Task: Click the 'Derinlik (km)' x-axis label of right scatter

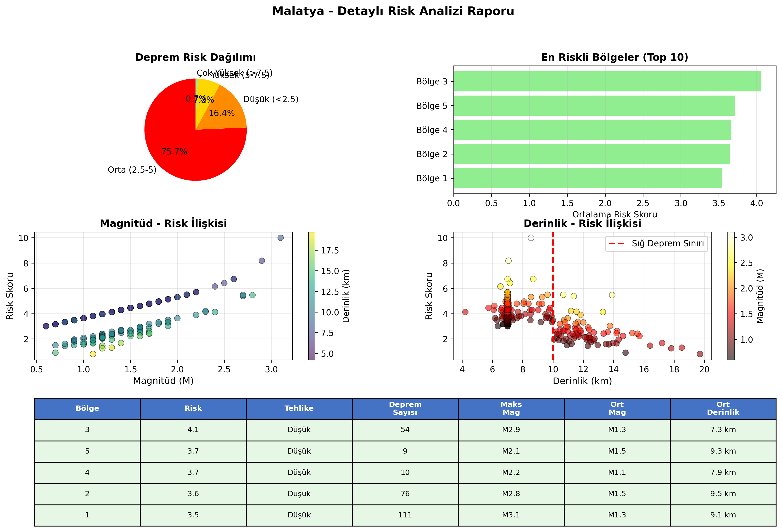Action: [582, 381]
